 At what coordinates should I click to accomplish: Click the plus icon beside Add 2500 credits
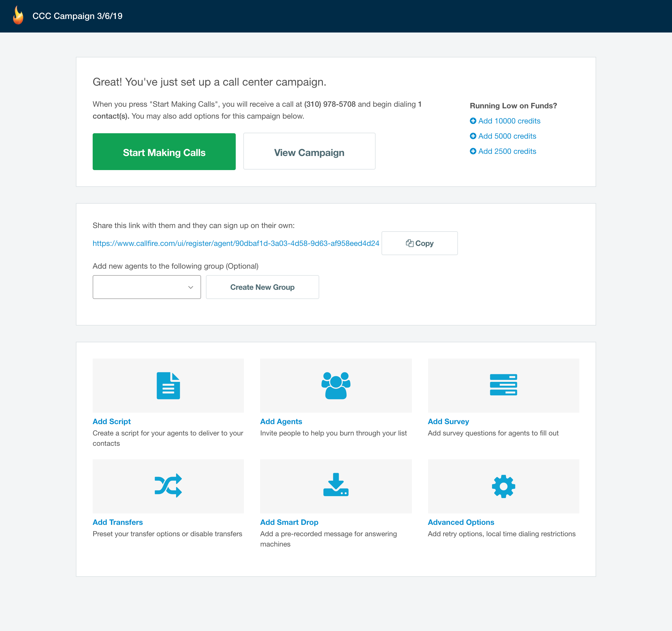pos(473,151)
